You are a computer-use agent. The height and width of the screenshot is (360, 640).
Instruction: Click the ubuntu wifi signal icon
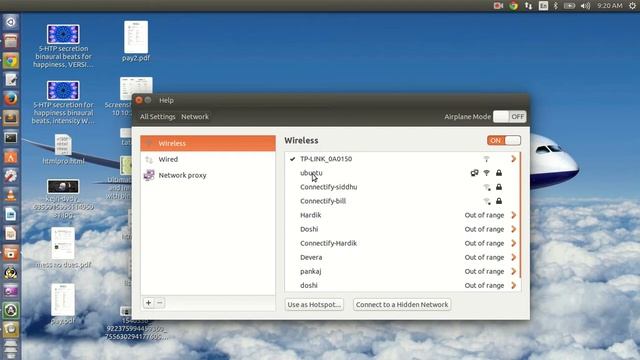[487, 173]
